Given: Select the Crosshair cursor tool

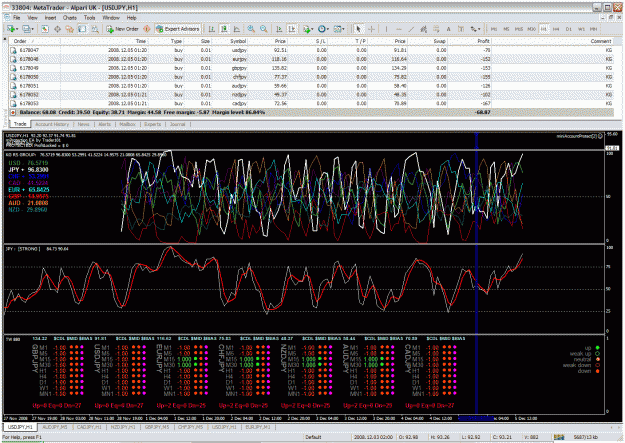Looking at the screenshot, I should tap(371, 29).
